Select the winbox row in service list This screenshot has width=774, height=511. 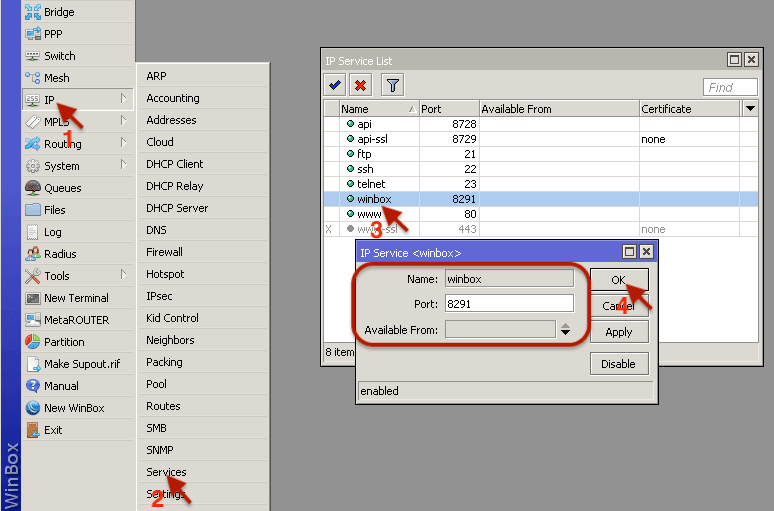[541, 198]
